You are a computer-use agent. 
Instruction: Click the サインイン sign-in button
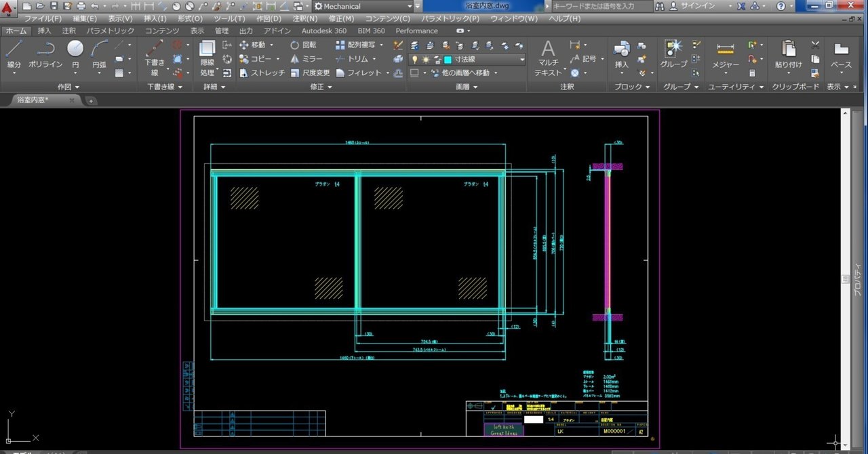697,6
